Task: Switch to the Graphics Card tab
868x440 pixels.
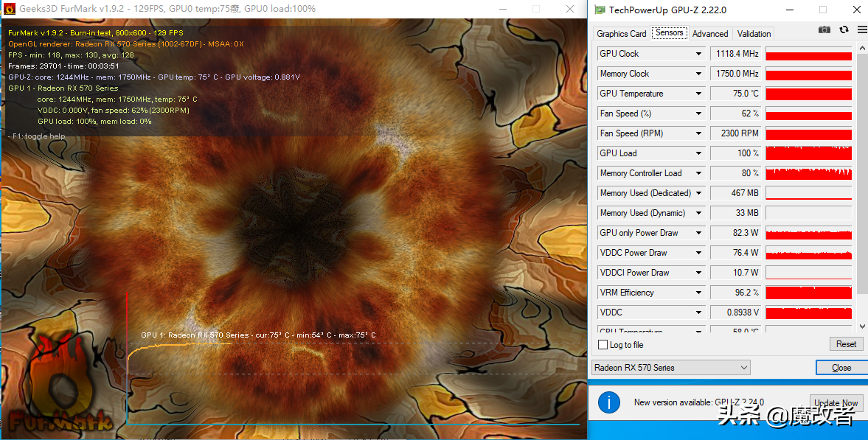Action: (x=621, y=34)
